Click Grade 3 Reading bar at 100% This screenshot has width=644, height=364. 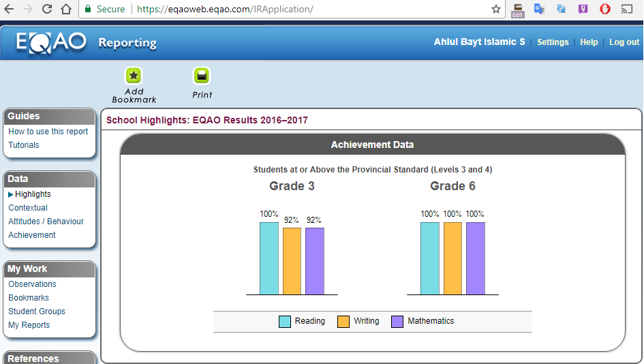269,258
